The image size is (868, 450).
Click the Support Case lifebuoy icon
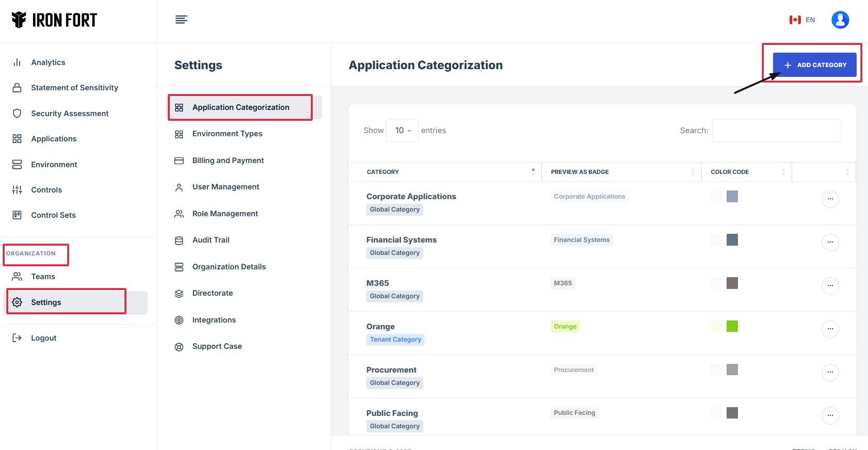(179, 347)
